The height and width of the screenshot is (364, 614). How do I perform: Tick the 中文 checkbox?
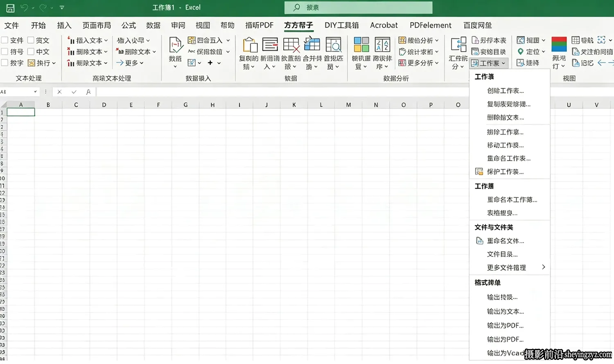pyautogui.click(x=31, y=52)
